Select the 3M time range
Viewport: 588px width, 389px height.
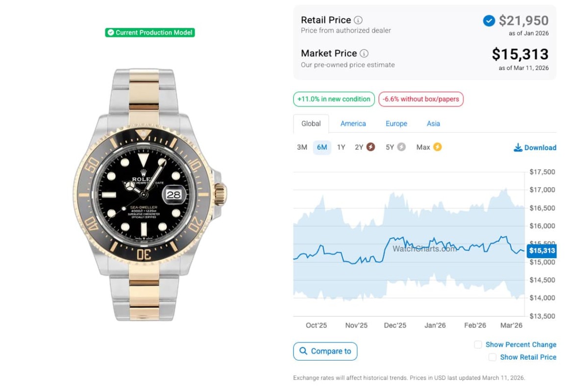click(302, 147)
